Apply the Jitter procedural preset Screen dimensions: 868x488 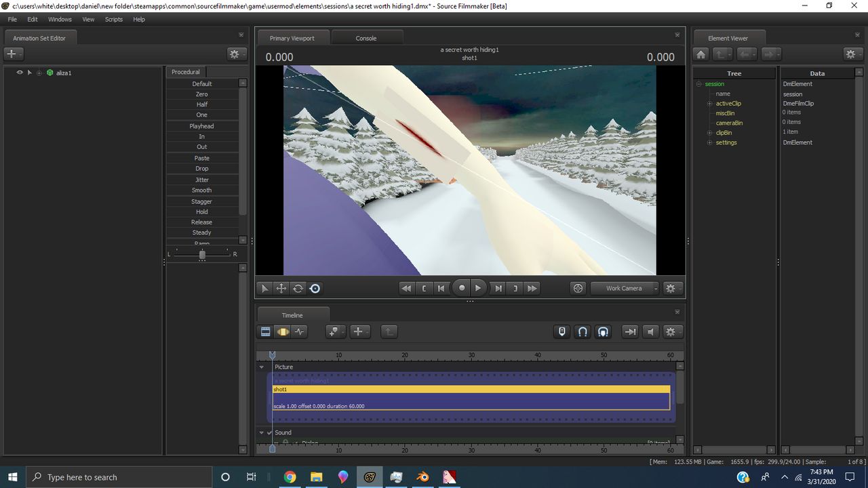201,180
